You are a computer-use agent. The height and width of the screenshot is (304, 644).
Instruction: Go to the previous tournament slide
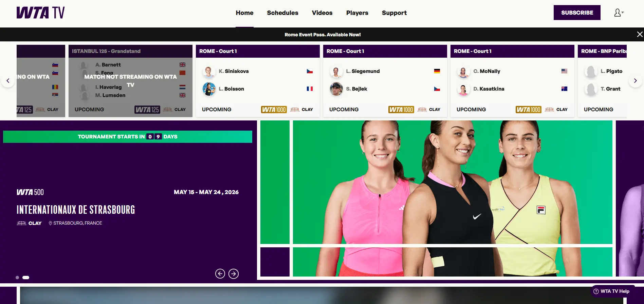point(220,274)
